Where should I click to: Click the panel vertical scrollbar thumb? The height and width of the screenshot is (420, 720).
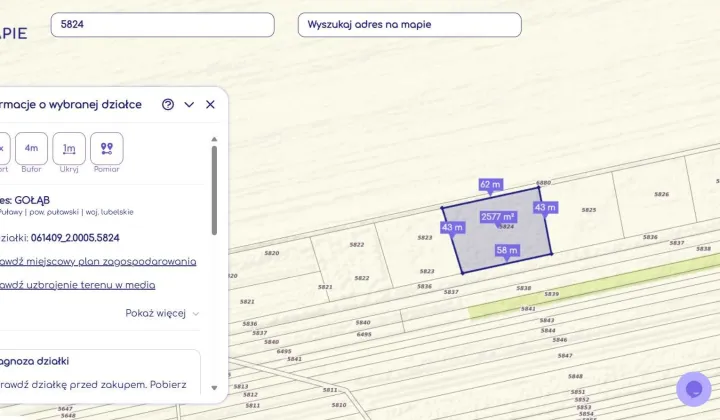pos(214,190)
